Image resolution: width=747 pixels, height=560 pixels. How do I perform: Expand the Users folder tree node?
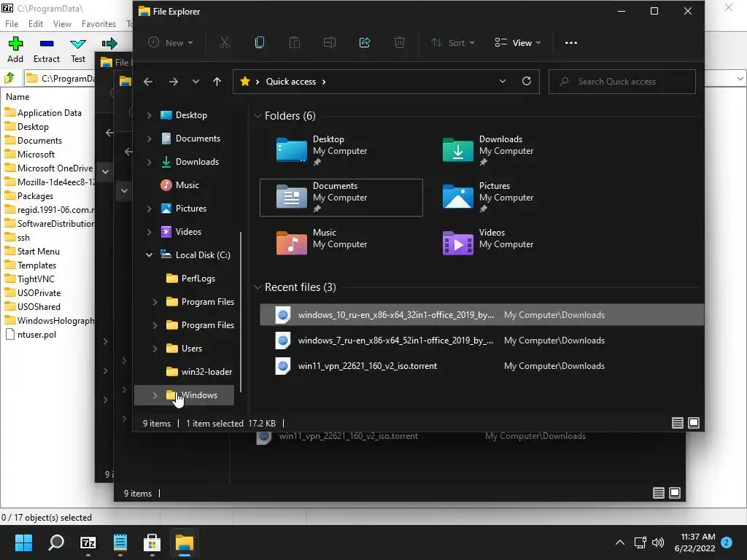[x=155, y=349]
